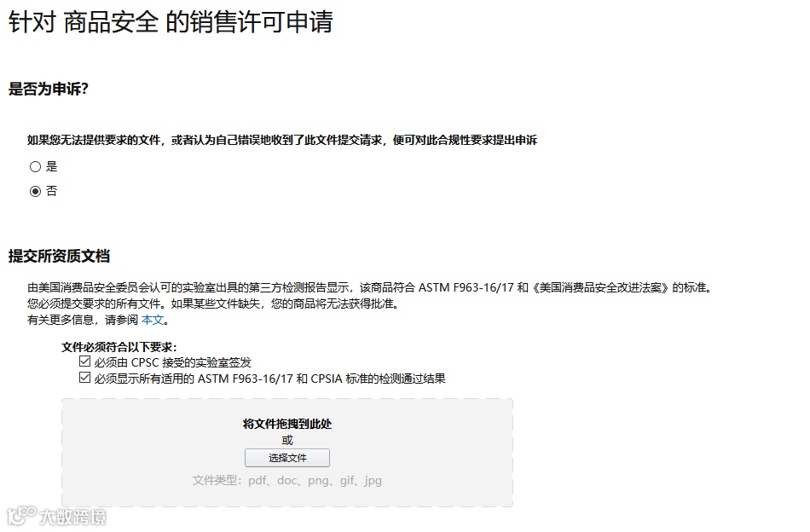Click the 大数跨境 watermark text

pyautogui.click(x=72, y=517)
